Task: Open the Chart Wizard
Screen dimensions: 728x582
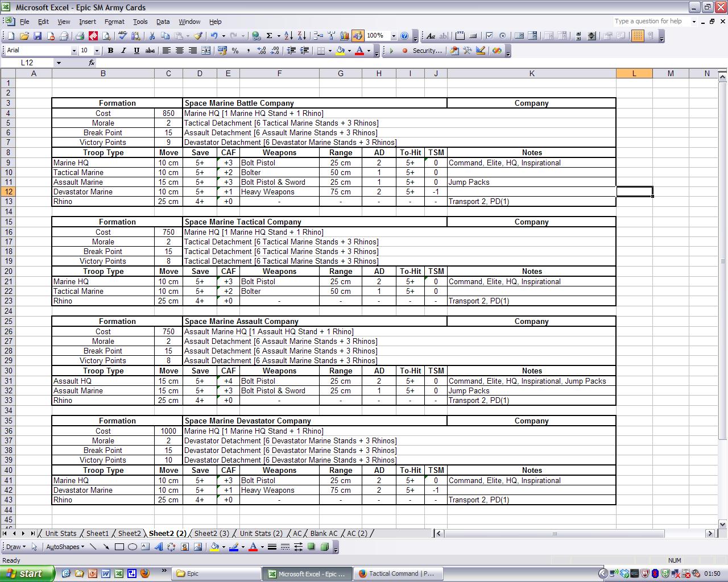Action: point(344,36)
